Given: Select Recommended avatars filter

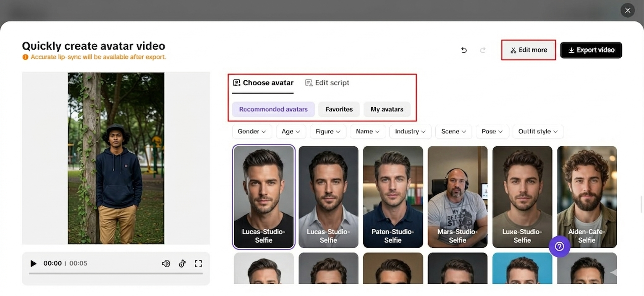Looking at the screenshot, I should (273, 109).
